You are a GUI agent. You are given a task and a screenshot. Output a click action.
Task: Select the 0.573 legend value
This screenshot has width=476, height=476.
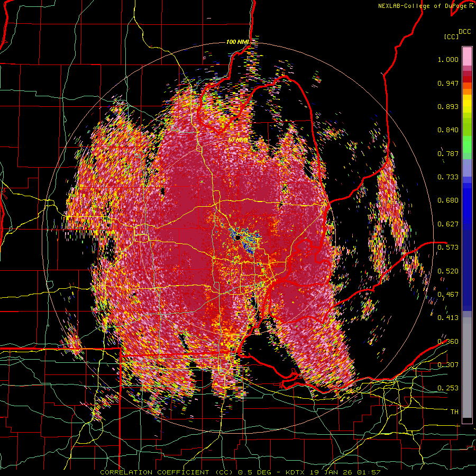(x=448, y=248)
